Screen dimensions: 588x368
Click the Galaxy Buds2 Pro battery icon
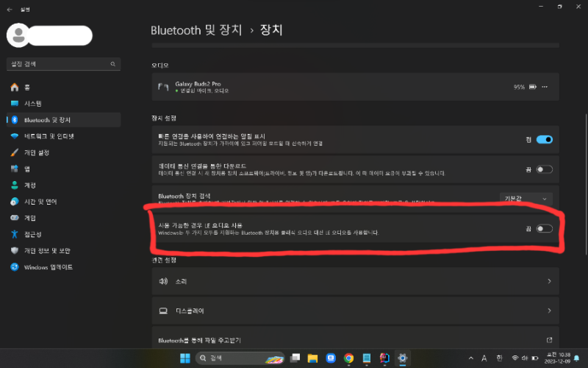pos(532,87)
